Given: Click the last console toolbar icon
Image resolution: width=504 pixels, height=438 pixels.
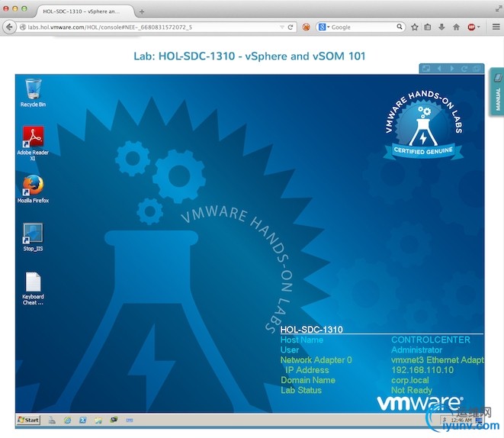Looking at the screenshot, I should point(477,69).
